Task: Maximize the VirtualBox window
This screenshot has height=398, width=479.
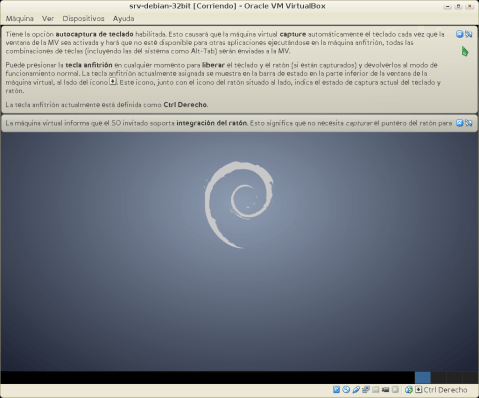Action: pos(458,6)
